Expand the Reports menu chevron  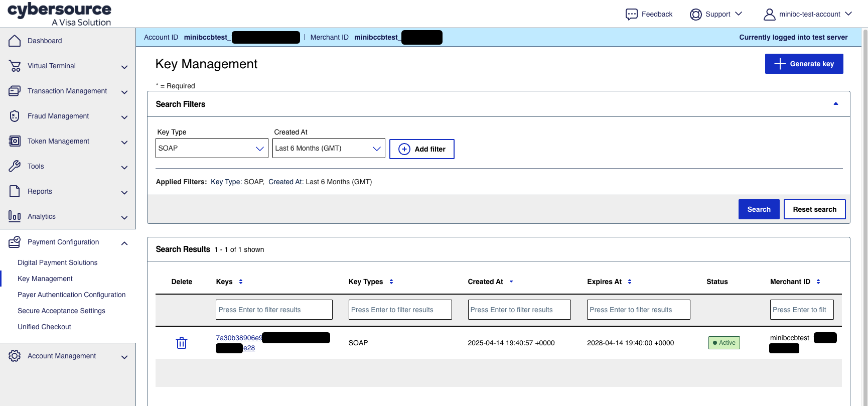point(124,192)
